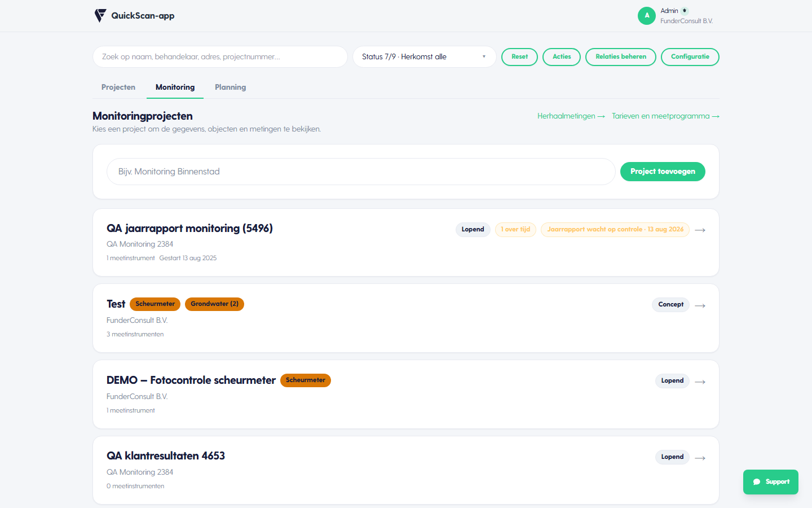Open DEMO Fotocontrole scheurmeter via its arrow

700,382
